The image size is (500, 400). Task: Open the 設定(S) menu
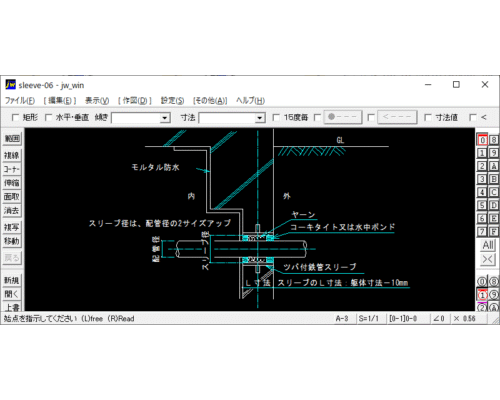click(172, 100)
